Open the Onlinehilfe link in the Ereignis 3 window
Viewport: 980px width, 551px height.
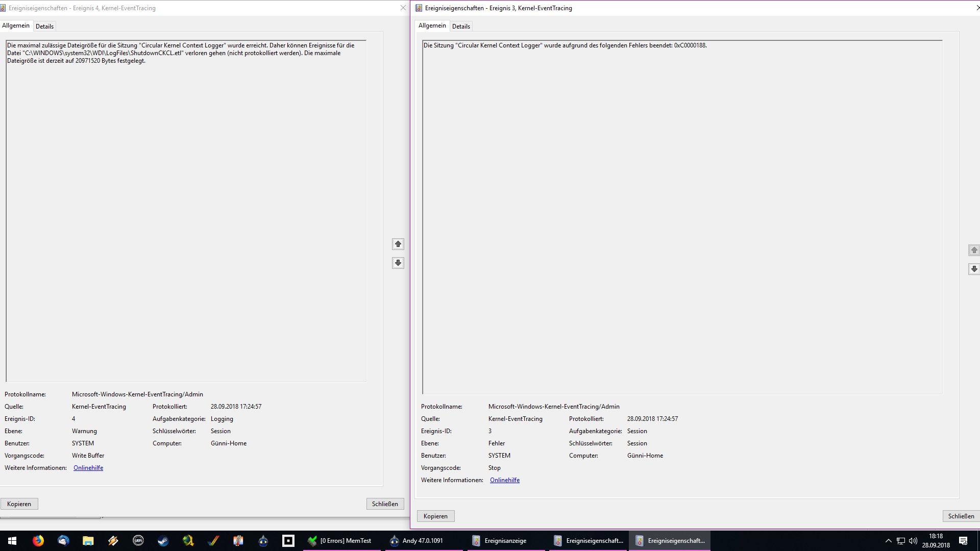504,480
